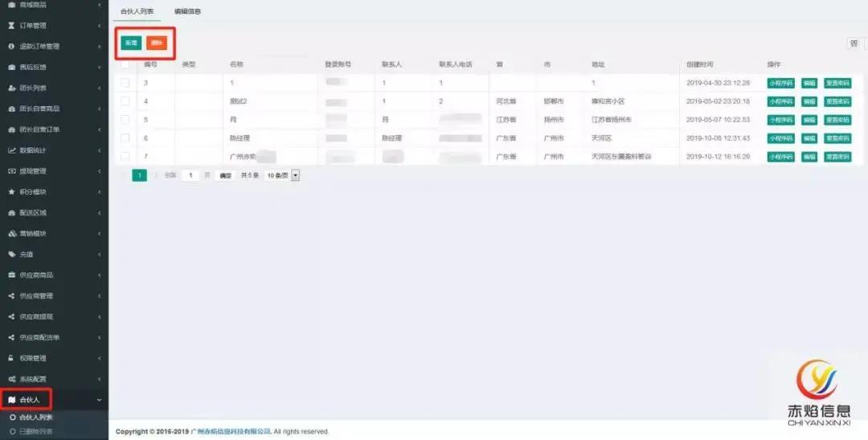Collapse the 合伙人 sidebar menu arrow

[x=99, y=399]
